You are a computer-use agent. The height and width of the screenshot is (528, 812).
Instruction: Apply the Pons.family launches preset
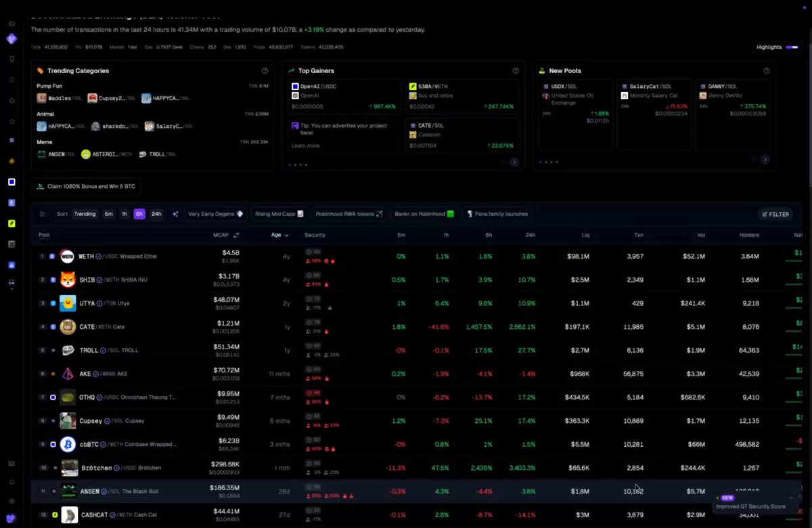[497, 214]
